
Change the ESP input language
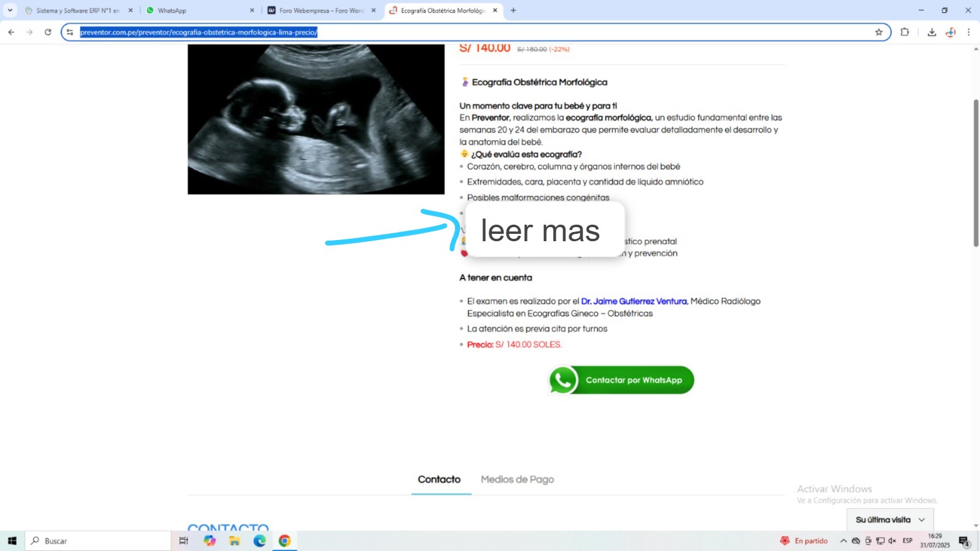tap(908, 541)
